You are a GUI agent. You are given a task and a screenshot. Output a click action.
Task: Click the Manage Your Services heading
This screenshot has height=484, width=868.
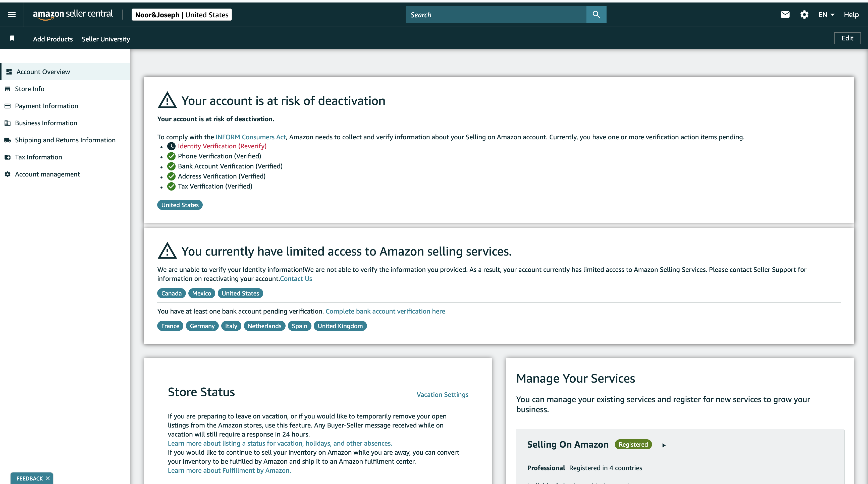click(575, 379)
